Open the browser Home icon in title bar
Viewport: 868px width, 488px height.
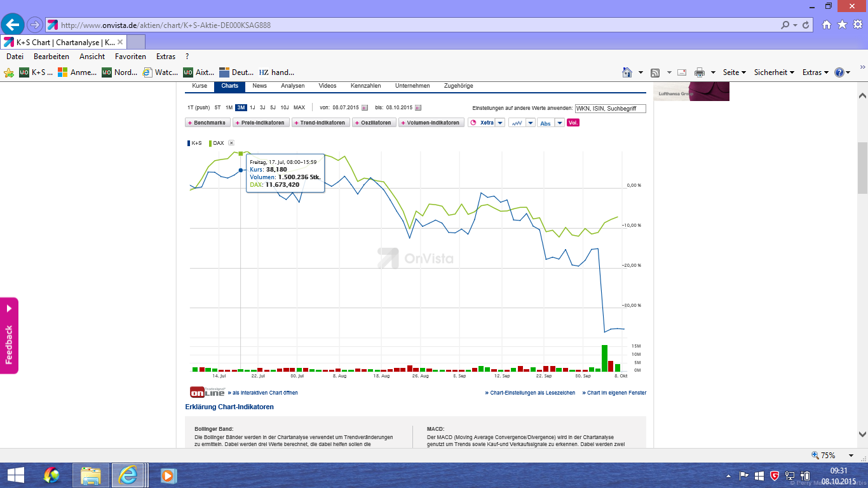(x=827, y=25)
